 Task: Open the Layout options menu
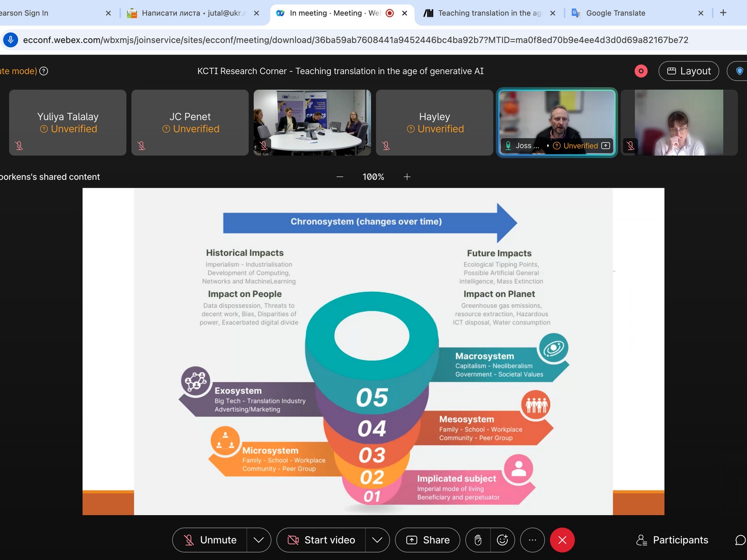pyautogui.click(x=689, y=71)
